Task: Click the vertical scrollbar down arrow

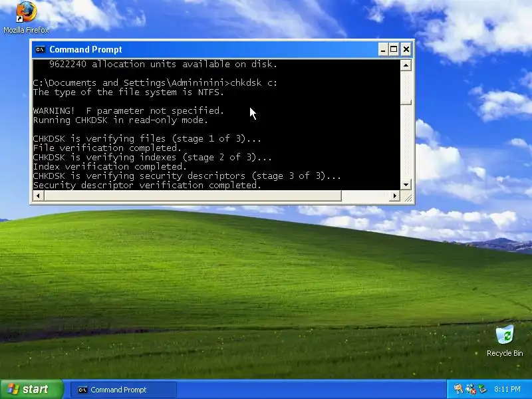Action: 406,185
